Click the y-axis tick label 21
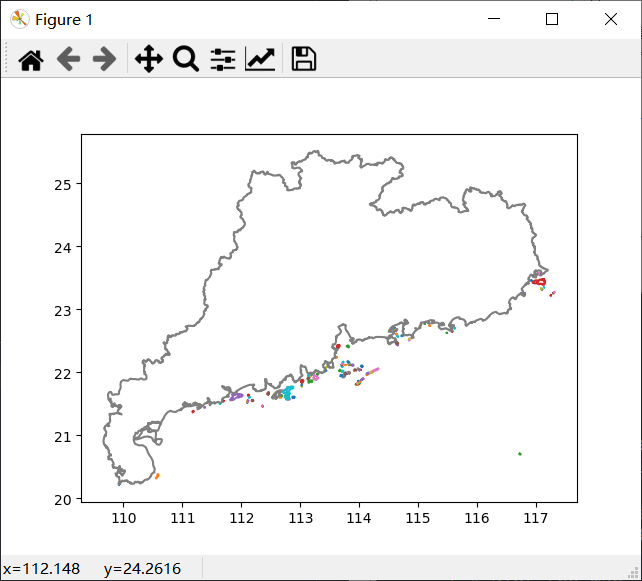The width and height of the screenshot is (642, 581). (63, 437)
